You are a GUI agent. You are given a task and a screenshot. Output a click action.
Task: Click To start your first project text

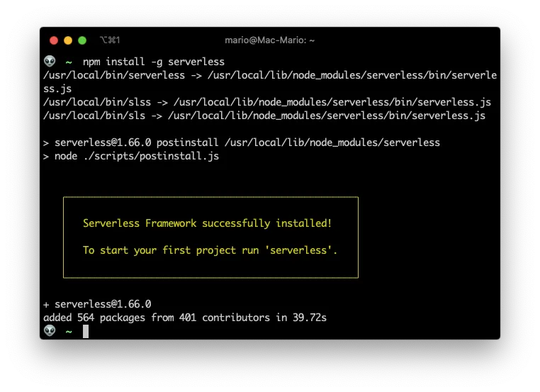(210, 250)
